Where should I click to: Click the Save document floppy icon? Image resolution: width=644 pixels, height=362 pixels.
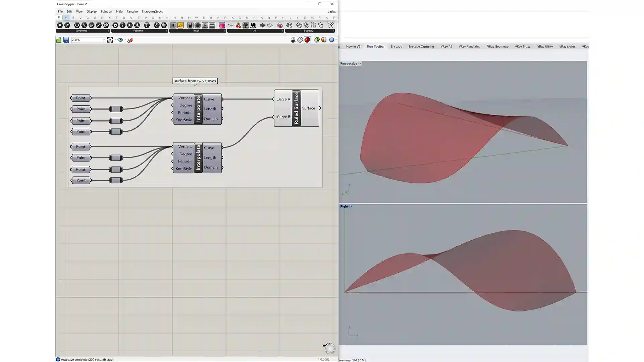coord(66,40)
